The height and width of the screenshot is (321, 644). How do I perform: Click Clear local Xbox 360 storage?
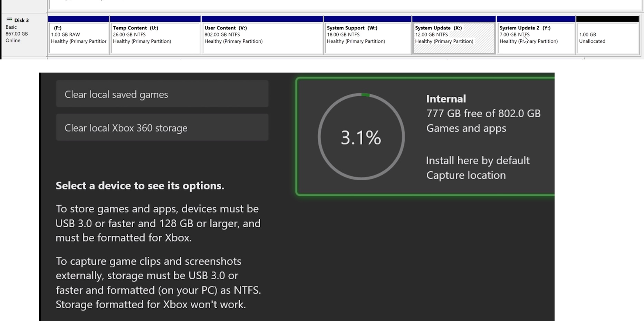162,127
